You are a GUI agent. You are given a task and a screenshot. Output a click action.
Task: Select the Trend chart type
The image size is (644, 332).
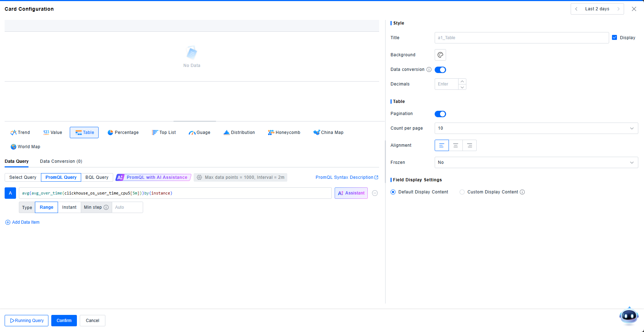20,133
